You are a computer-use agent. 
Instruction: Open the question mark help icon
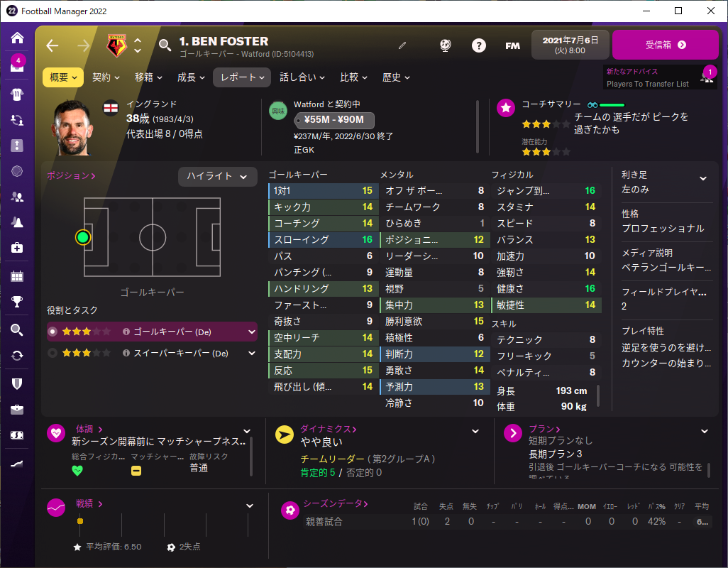click(479, 45)
